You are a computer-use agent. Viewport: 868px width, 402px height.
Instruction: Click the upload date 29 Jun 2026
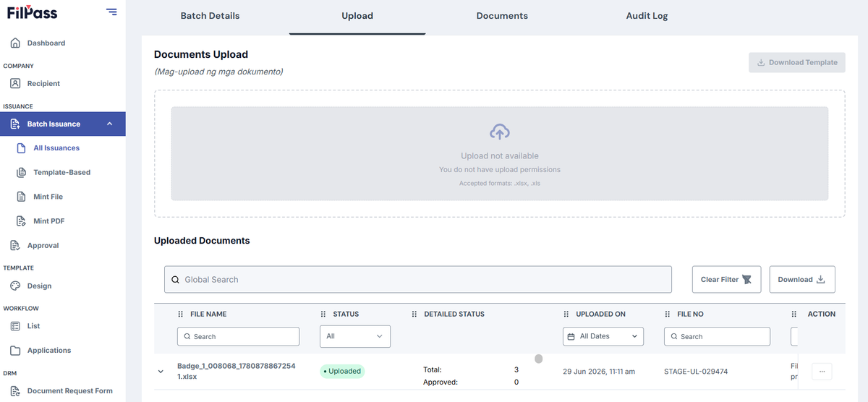click(599, 372)
